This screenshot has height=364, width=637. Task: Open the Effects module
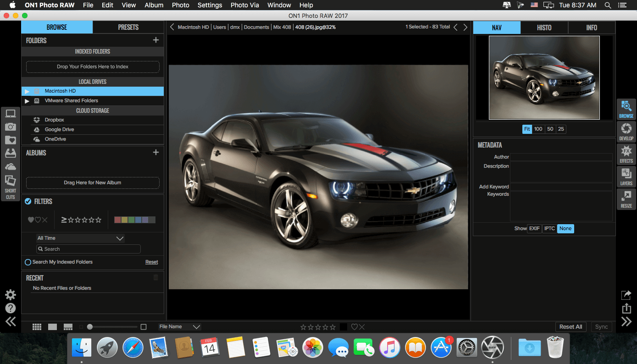tap(626, 154)
